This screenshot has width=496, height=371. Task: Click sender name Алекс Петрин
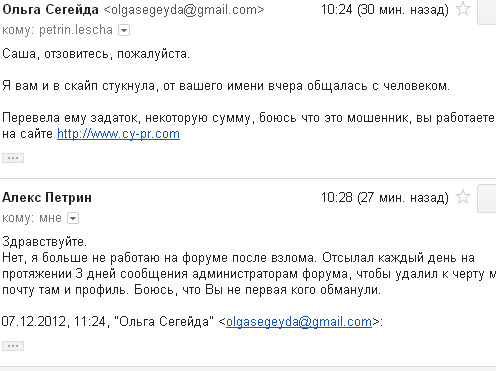pos(47,198)
